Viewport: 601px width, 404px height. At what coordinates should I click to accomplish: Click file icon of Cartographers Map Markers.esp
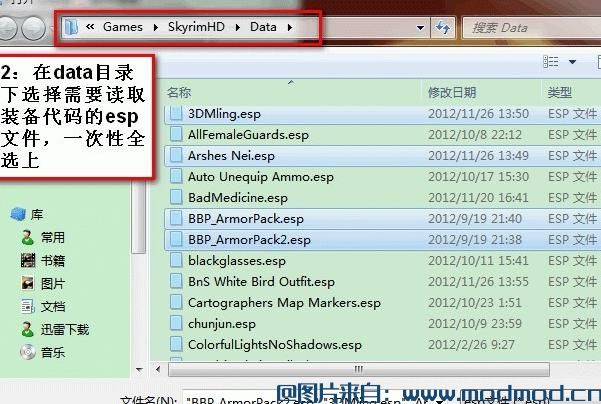(x=176, y=302)
